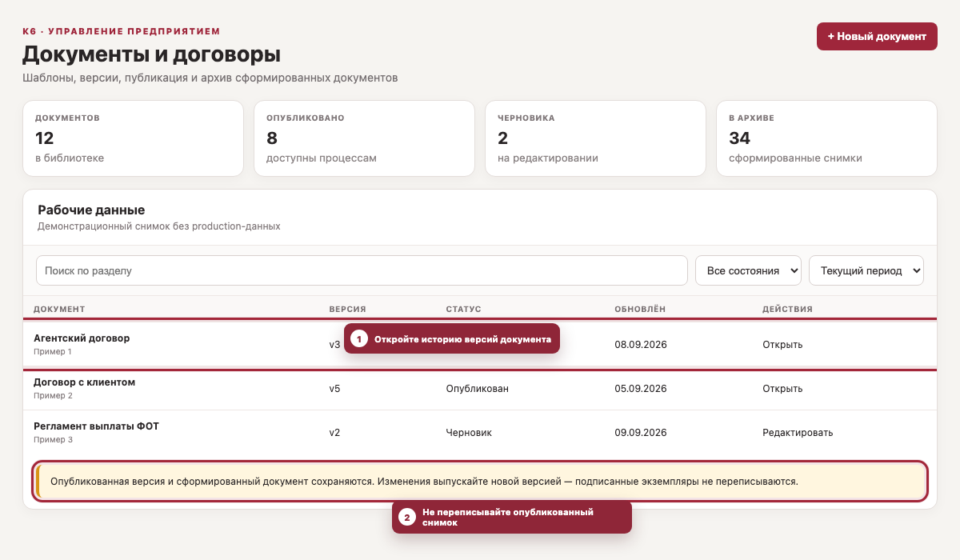Open the Агентский договор row link
960x560 pixels.
tap(782, 345)
